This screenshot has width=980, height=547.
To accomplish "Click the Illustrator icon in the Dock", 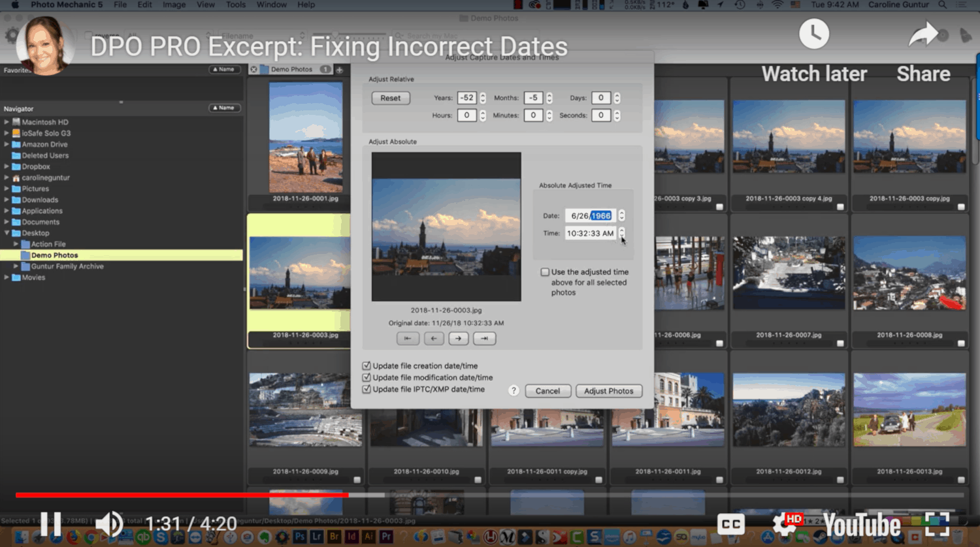I will pyautogui.click(x=368, y=537).
